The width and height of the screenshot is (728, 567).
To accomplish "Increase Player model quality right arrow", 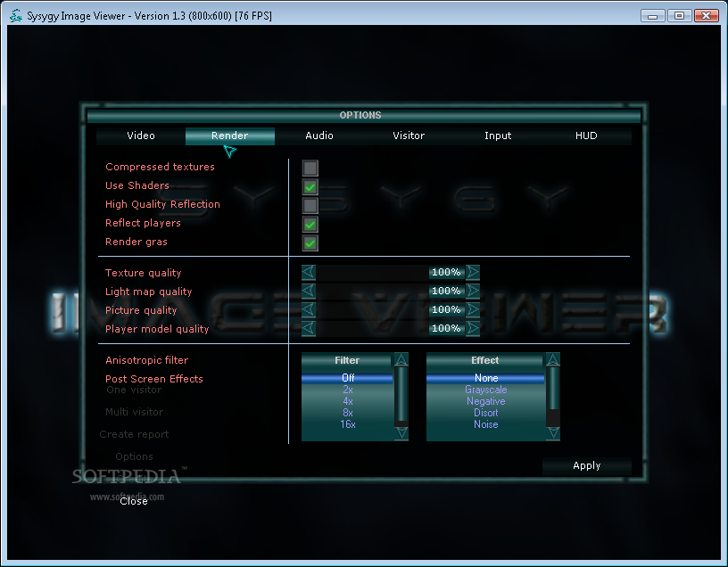I will [x=473, y=328].
